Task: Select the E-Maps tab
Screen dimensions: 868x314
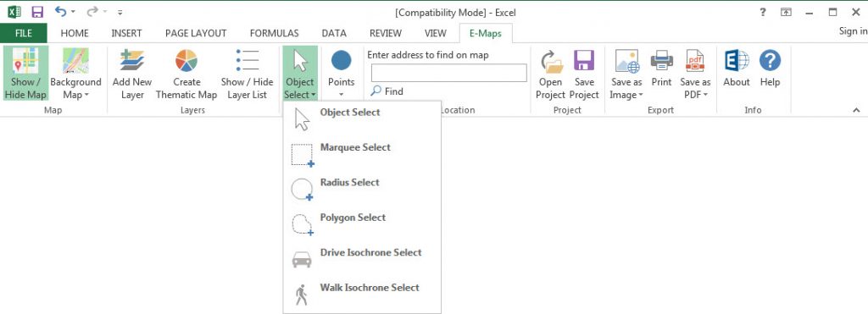Action: coord(486,33)
